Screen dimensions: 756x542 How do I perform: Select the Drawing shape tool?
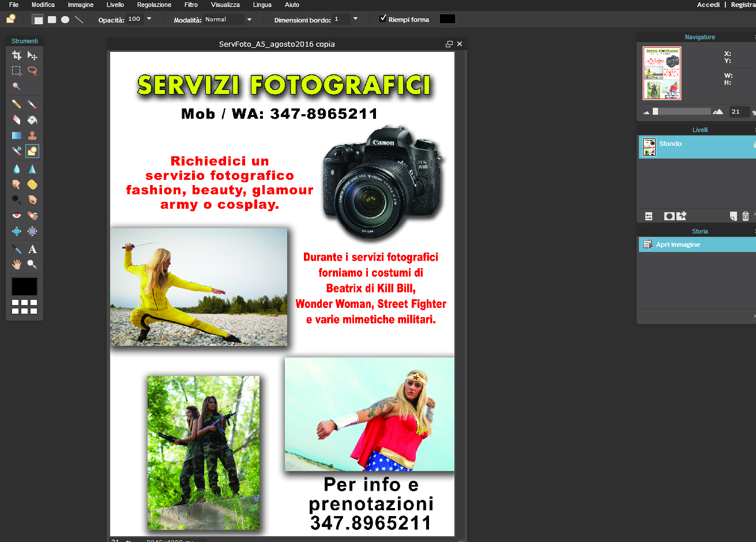point(32,151)
